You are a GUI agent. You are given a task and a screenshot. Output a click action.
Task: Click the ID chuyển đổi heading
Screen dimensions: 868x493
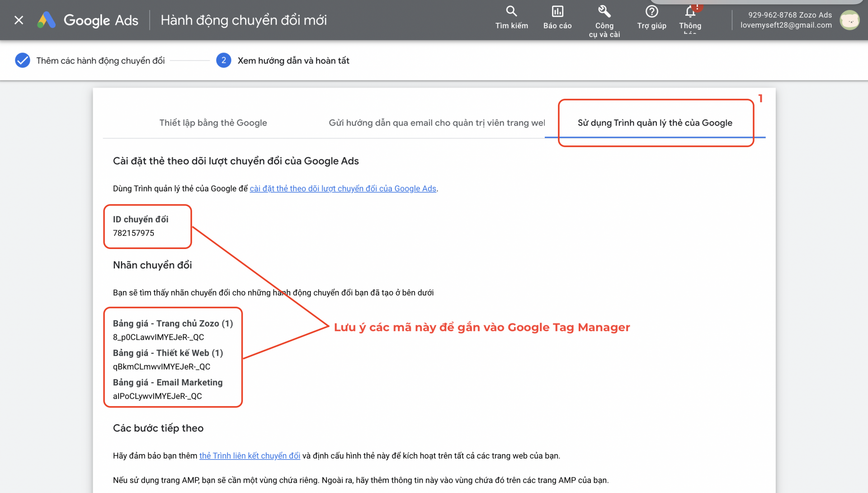pyautogui.click(x=141, y=219)
